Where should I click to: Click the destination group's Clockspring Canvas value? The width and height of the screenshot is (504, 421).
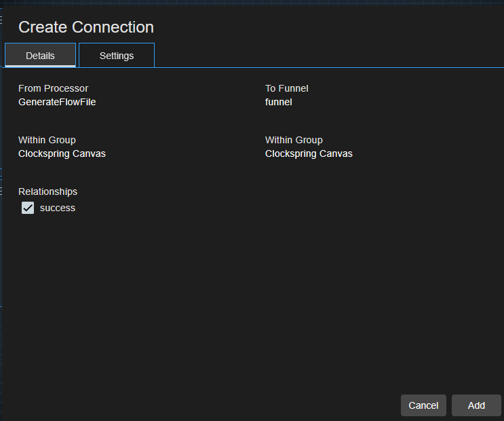point(309,153)
